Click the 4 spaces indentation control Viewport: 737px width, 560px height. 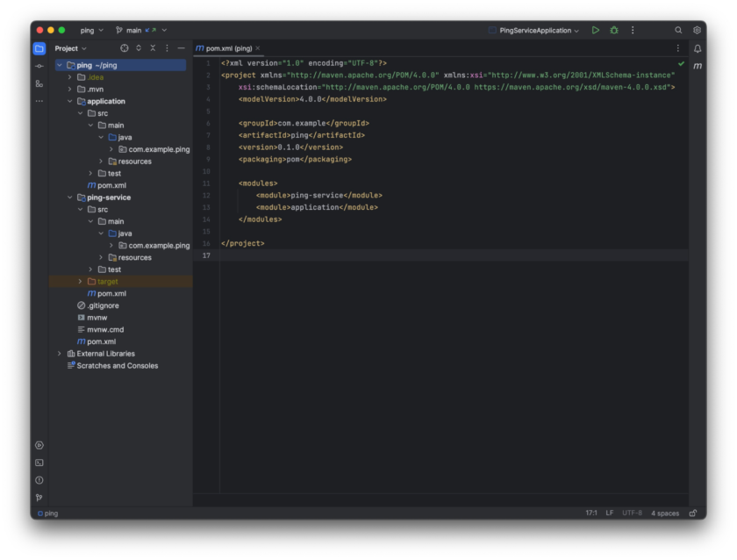pyautogui.click(x=664, y=513)
